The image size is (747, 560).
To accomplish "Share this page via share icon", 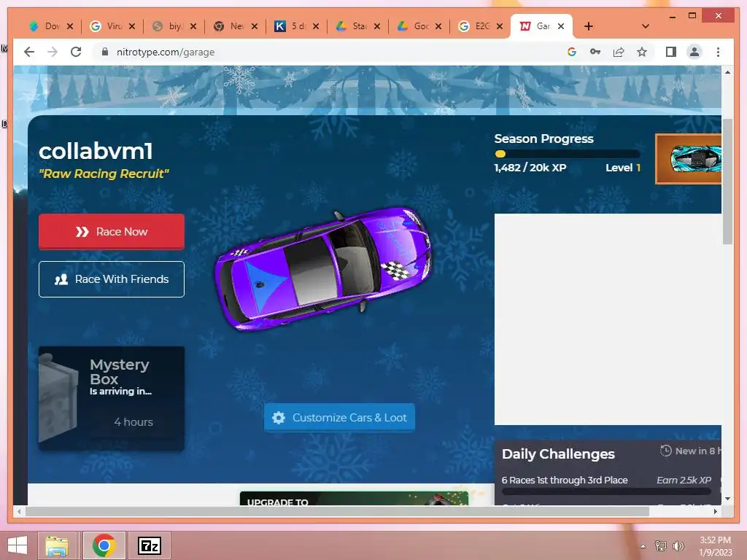I will click(x=619, y=52).
